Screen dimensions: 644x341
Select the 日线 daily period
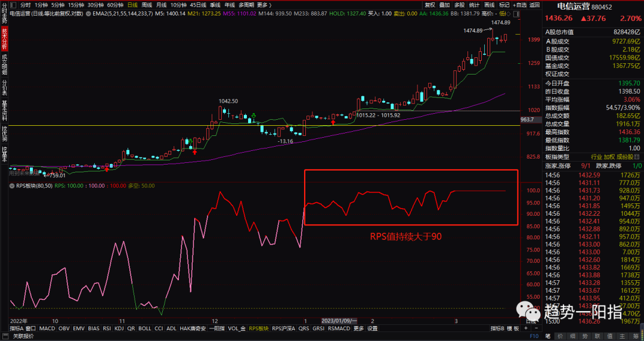[x=132, y=5]
